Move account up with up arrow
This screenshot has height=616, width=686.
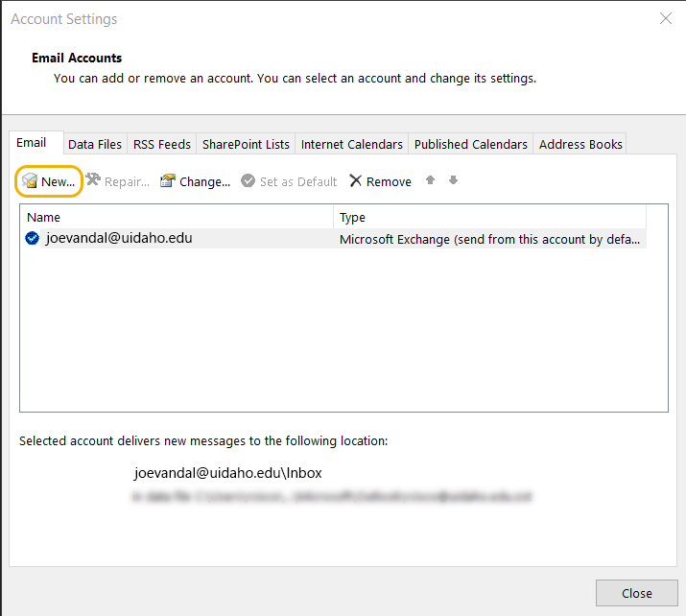431,180
